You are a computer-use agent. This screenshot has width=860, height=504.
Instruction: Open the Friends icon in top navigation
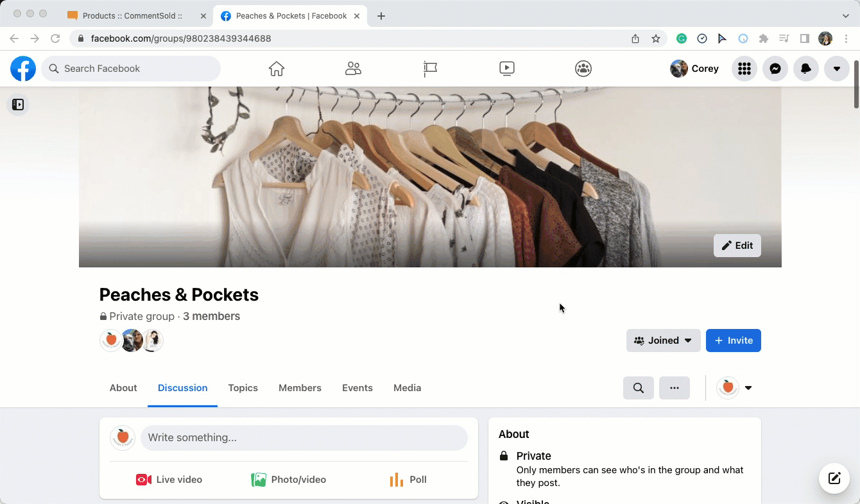353,69
